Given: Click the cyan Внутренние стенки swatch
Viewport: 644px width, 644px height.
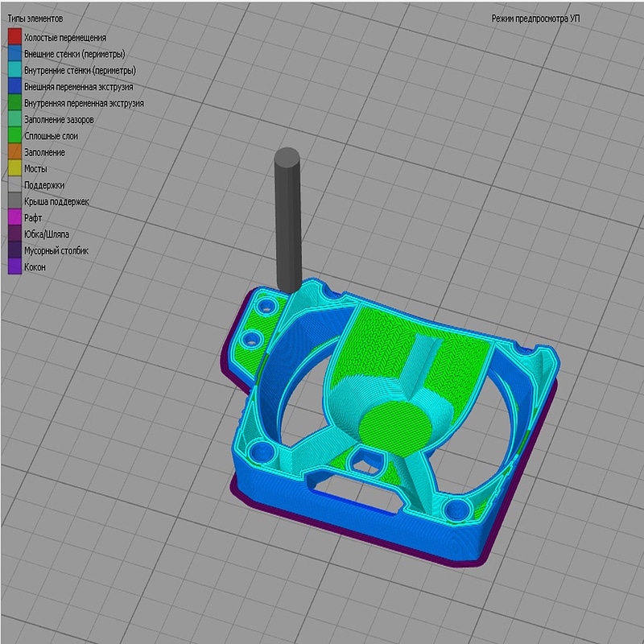Looking at the screenshot, I should pos(14,70).
